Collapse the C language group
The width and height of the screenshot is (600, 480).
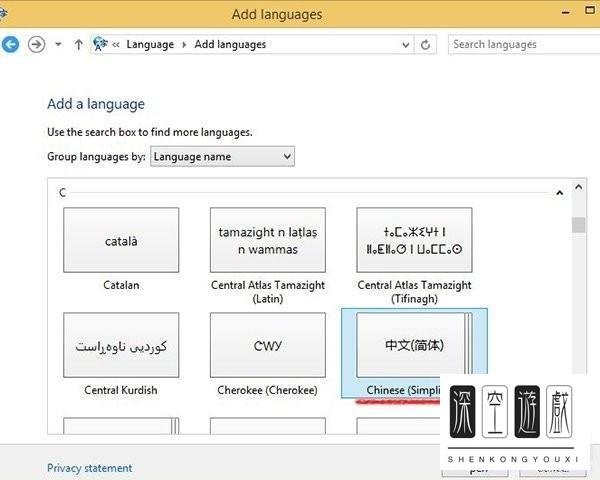559,193
